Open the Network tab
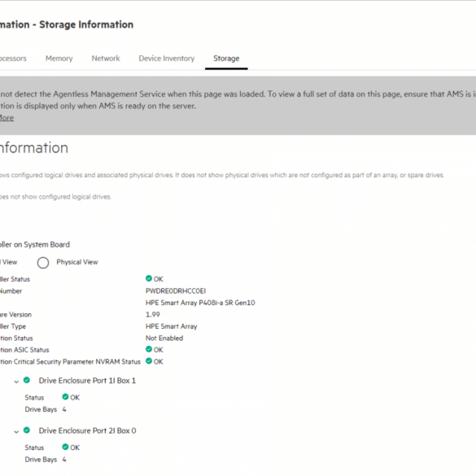This screenshot has width=476, height=476. 106,59
